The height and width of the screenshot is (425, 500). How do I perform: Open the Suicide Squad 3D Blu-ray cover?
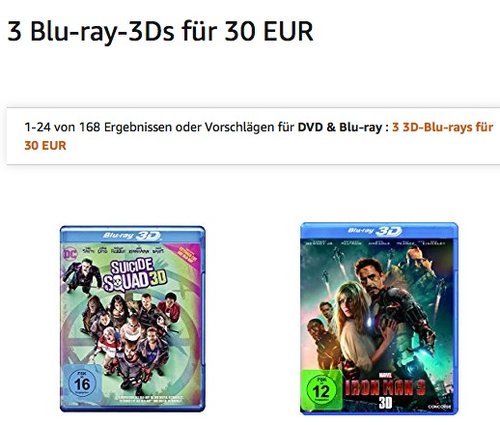click(133, 319)
